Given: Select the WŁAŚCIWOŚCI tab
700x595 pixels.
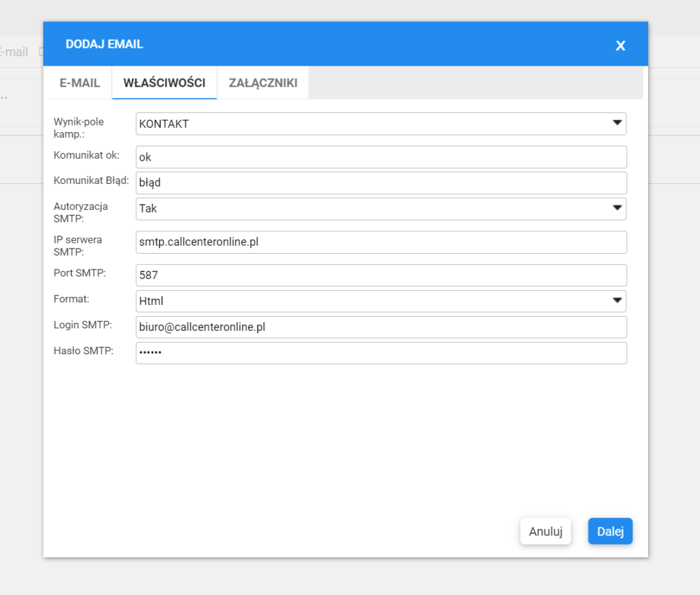Looking at the screenshot, I should [164, 83].
